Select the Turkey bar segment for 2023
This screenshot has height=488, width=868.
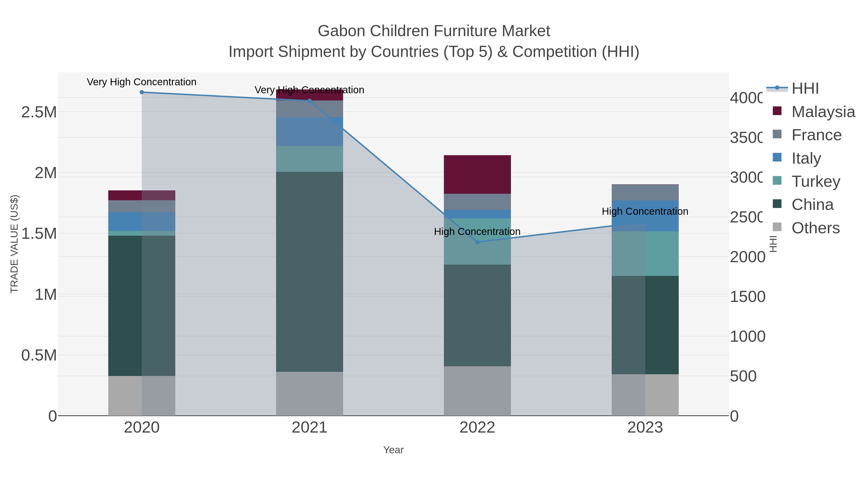point(645,254)
